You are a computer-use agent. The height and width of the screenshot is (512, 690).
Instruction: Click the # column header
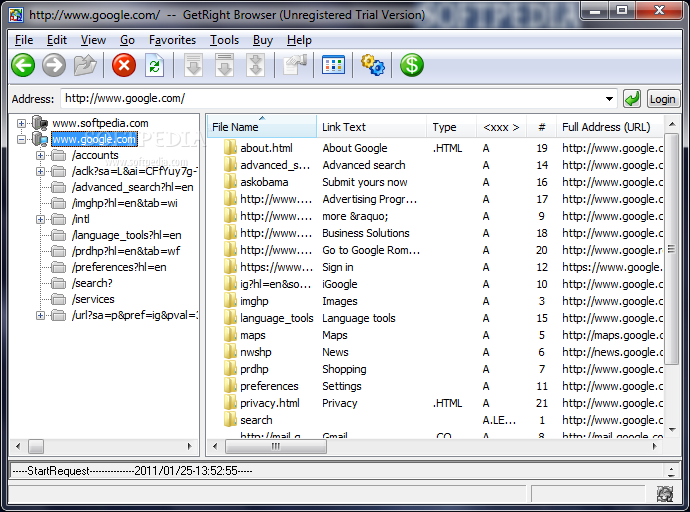(x=541, y=127)
